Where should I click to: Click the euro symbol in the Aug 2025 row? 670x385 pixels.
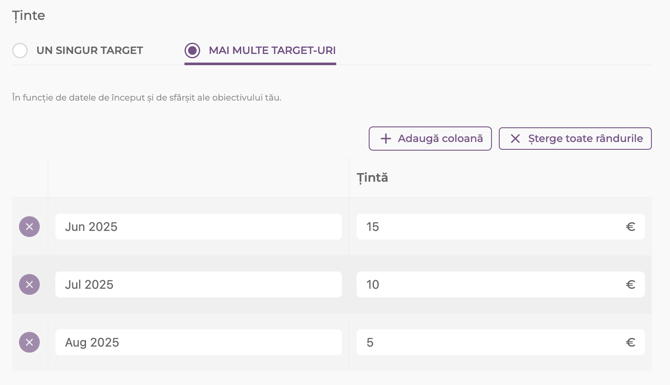pos(630,342)
